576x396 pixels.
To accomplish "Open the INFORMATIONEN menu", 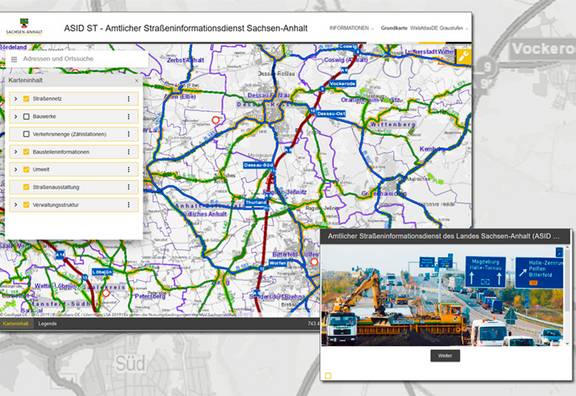I will coord(351,28).
